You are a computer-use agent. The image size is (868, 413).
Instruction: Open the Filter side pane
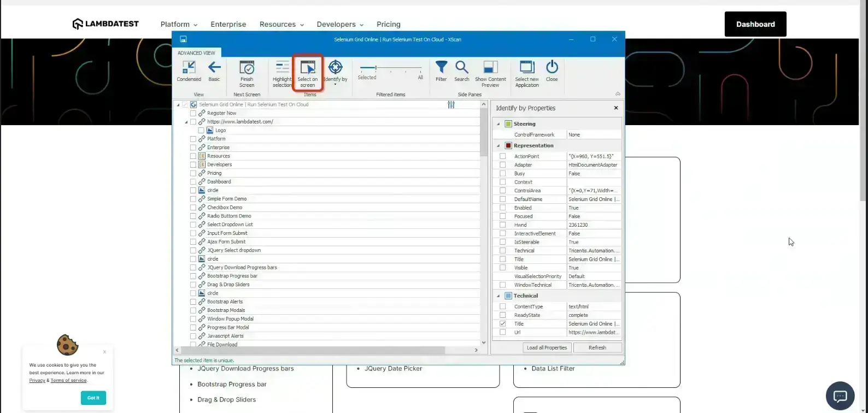click(441, 68)
